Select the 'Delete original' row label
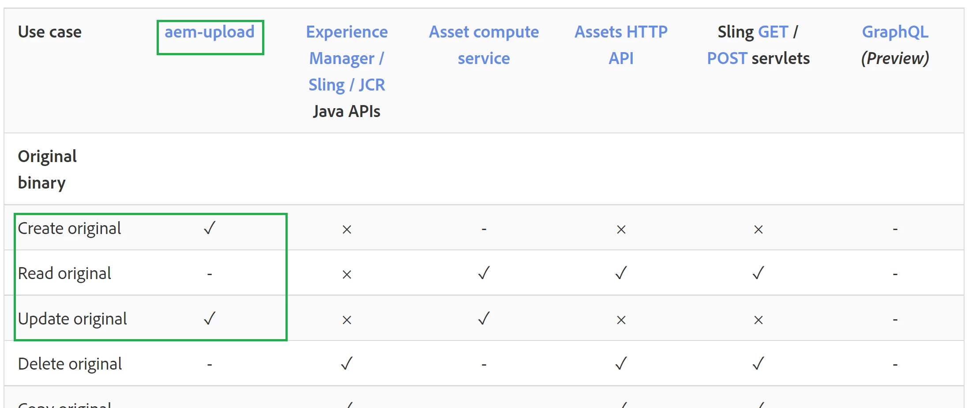The width and height of the screenshot is (980, 408). [x=70, y=364]
